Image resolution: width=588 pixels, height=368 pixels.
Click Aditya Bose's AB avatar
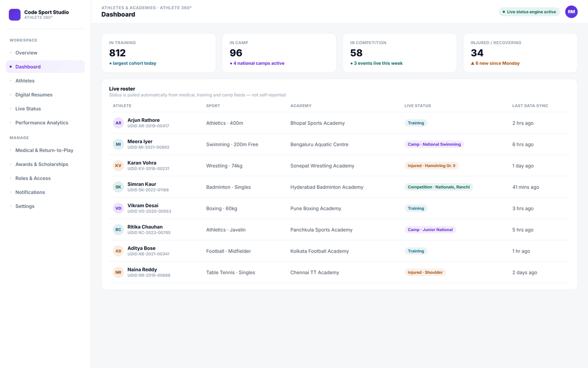pos(119,251)
